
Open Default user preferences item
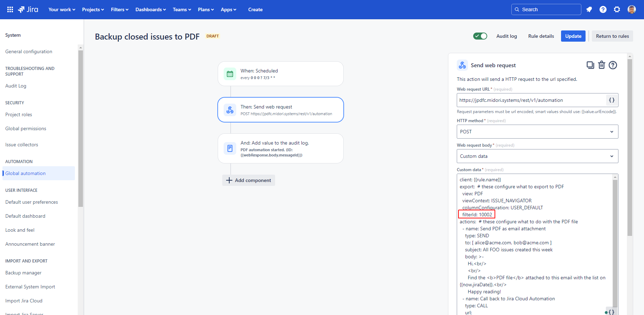pyautogui.click(x=31, y=202)
